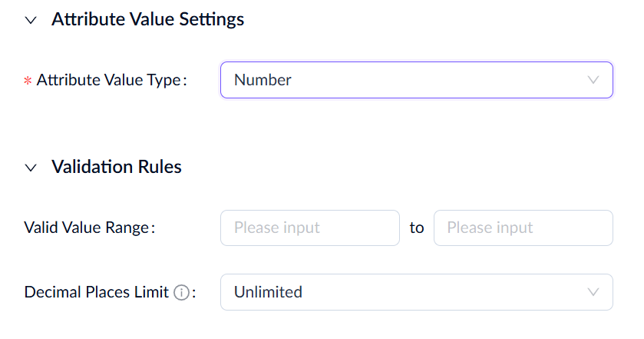The image size is (644, 339).
Task: Click the Decimal Places Limit info icon
Action: coord(181,293)
